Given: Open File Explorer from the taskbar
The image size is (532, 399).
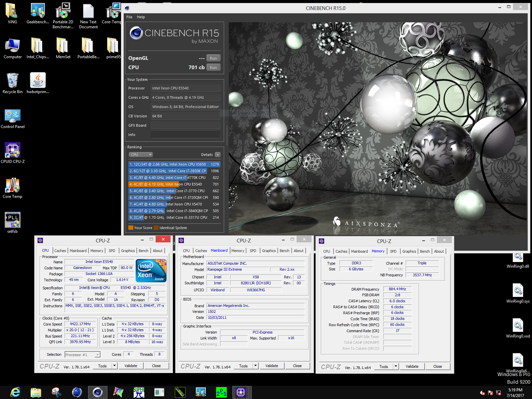Looking at the screenshot, I should [x=36, y=392].
